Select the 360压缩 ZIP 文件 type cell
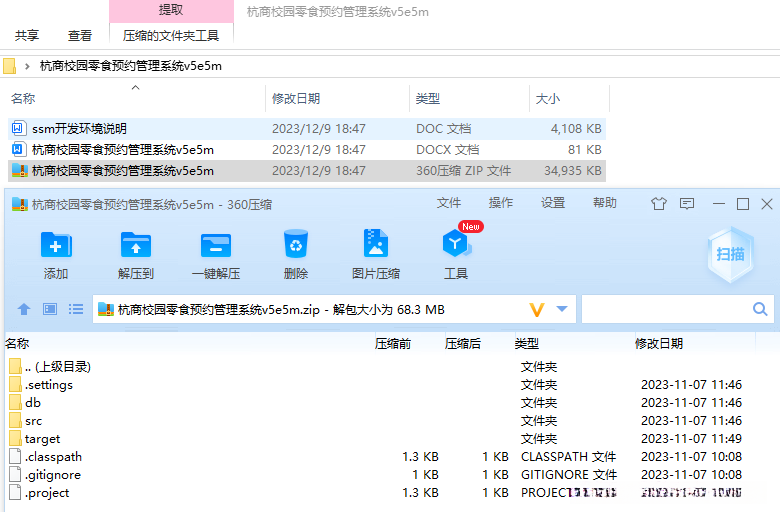Screen dimensions: 780x512 [463, 170]
